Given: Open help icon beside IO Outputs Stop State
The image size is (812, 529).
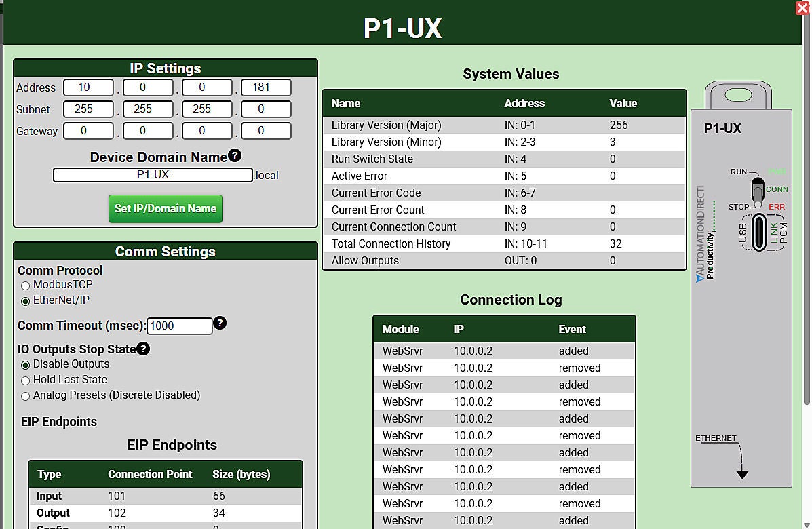Looking at the screenshot, I should (143, 349).
